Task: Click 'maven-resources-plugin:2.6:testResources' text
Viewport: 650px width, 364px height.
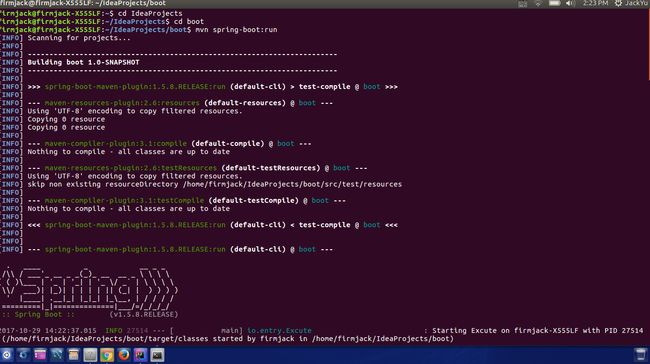Action: (131, 168)
